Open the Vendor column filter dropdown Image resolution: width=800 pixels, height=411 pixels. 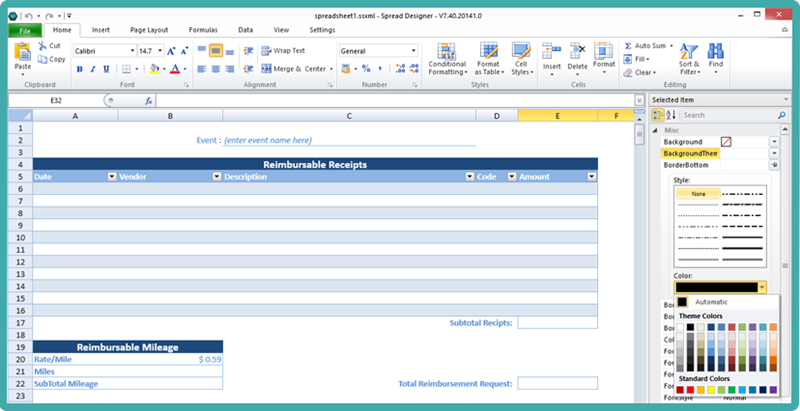coord(216,176)
